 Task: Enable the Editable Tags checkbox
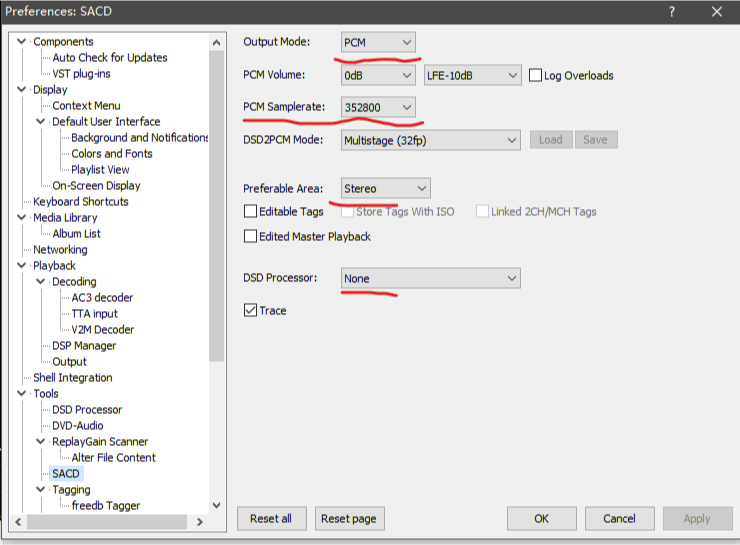pyautogui.click(x=251, y=212)
